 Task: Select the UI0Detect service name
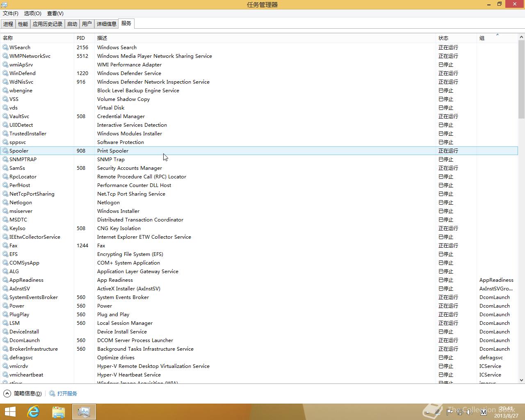(x=21, y=125)
